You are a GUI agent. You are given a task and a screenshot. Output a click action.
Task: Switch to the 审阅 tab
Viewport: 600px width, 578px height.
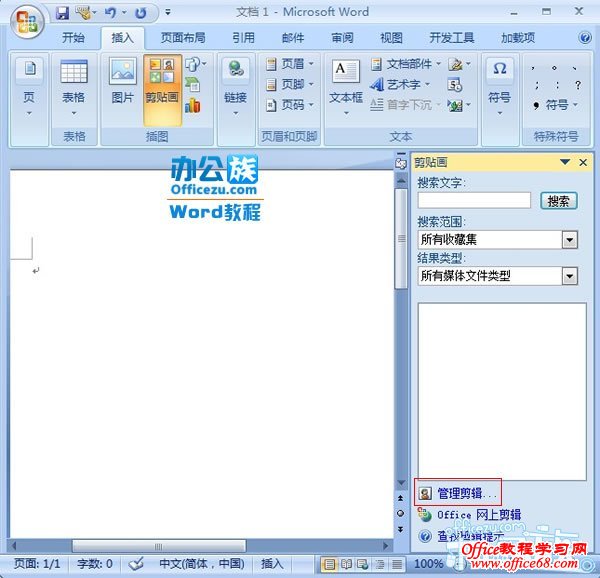pyautogui.click(x=342, y=38)
